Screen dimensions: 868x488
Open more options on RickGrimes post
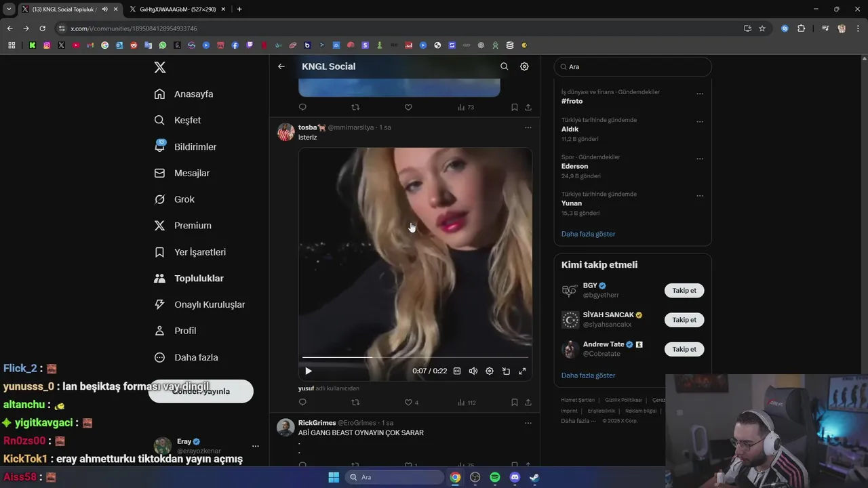528,423
